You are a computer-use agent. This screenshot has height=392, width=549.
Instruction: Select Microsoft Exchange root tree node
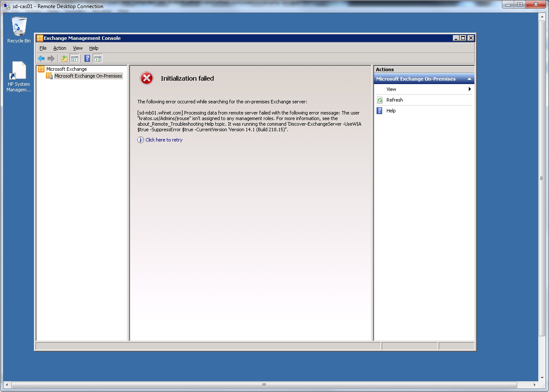tap(63, 69)
